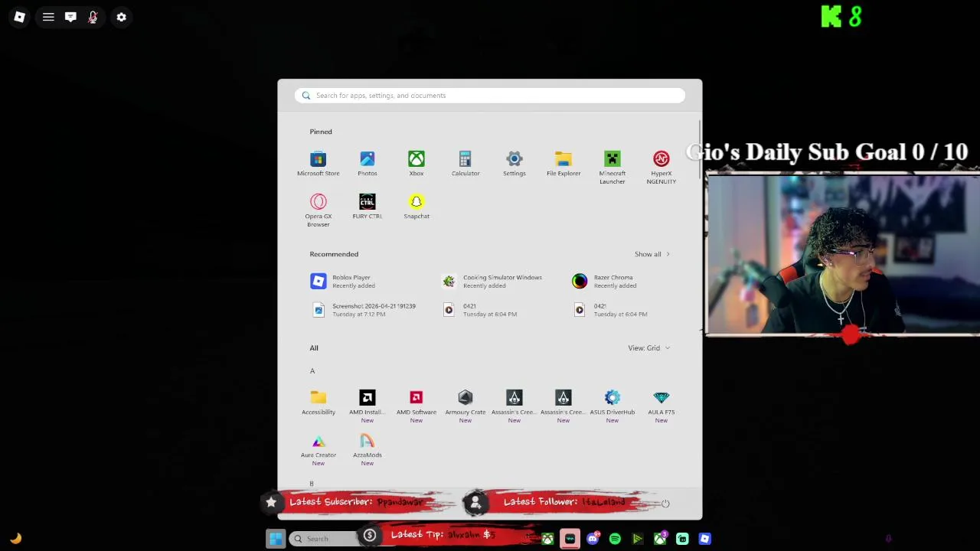Image resolution: width=980 pixels, height=551 pixels.
Task: Open HyperX NGENUITY app
Action: [661, 168]
